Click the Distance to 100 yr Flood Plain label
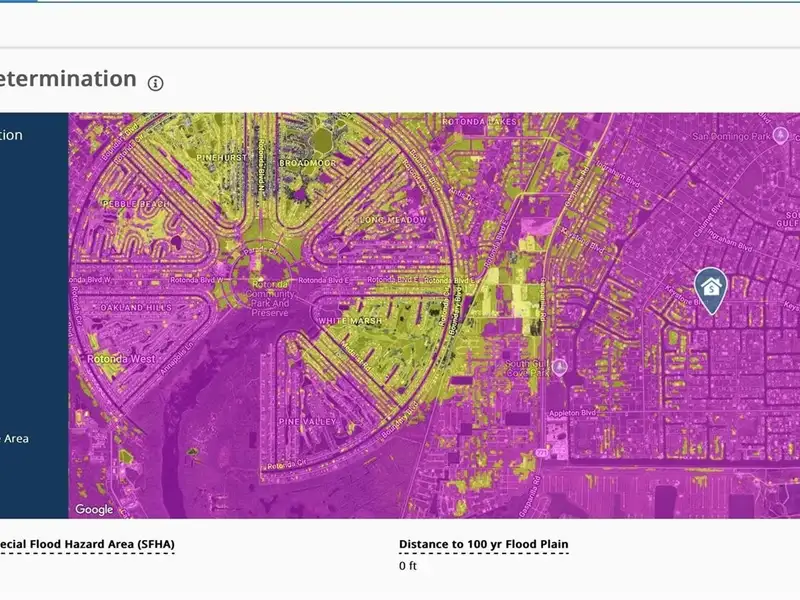This screenshot has width=800, height=600. (483, 545)
